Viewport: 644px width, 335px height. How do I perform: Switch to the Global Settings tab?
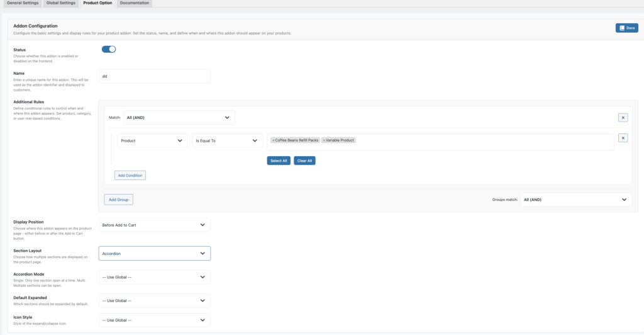click(61, 3)
